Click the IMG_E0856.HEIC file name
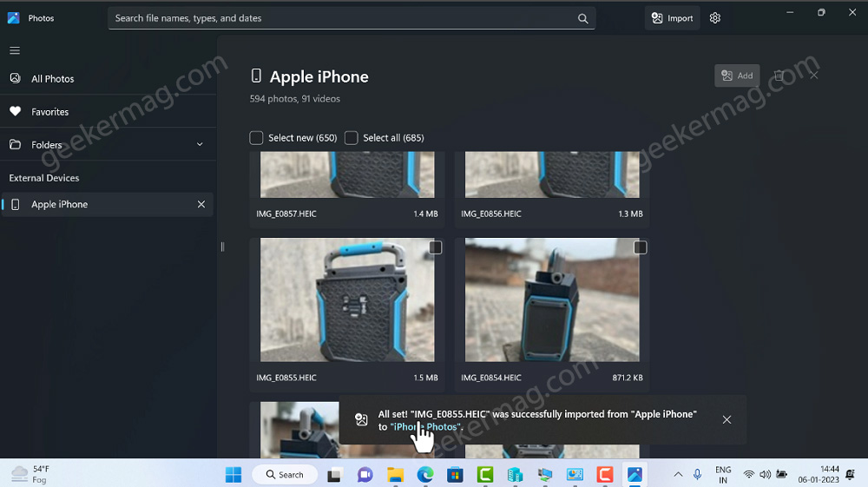Screen dimensions: 868x487 (491, 214)
